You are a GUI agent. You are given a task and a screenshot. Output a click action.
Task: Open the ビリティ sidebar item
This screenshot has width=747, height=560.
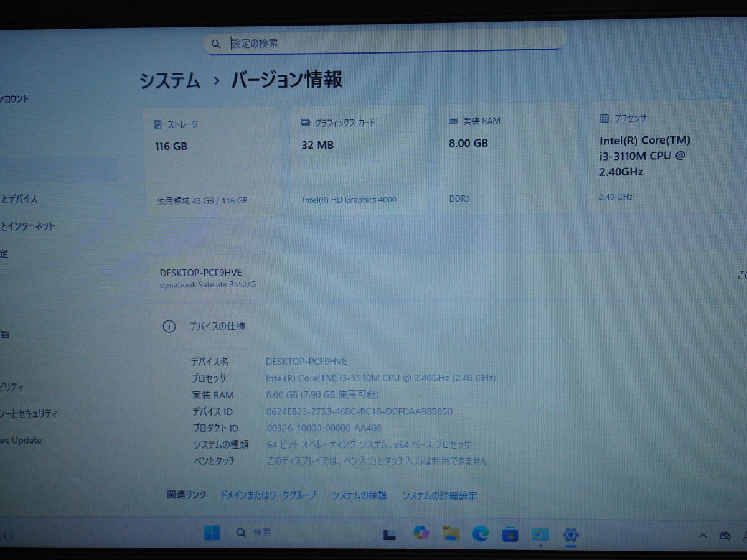12,388
